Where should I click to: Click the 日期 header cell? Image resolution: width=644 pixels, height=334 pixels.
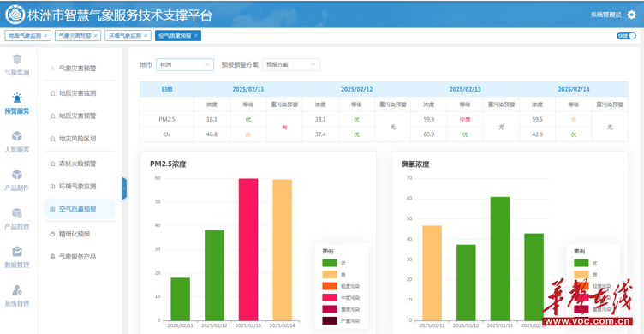click(x=167, y=89)
